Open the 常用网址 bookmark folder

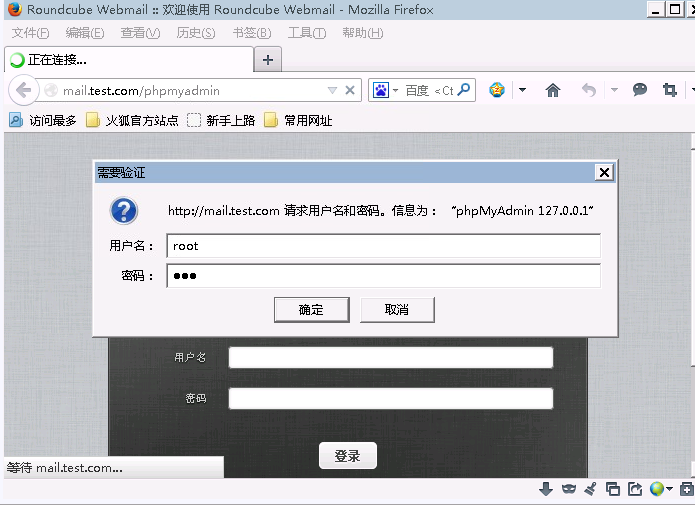pyautogui.click(x=298, y=120)
